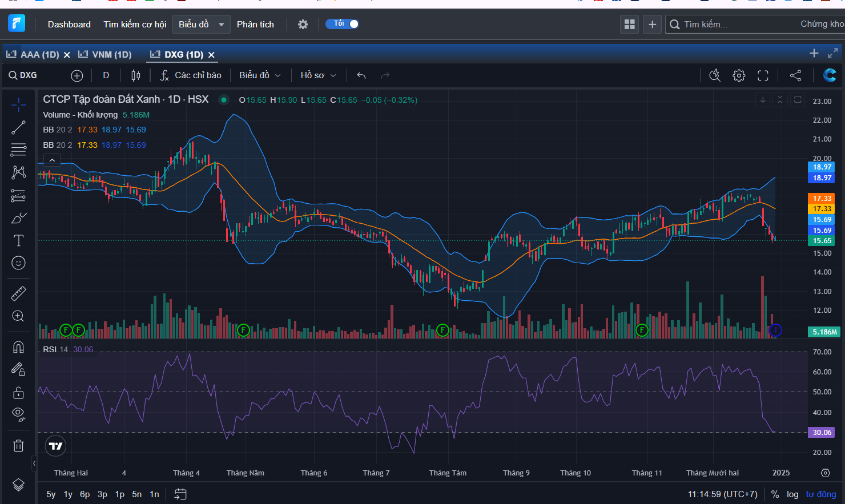Hide all drawings with eye icon
This screenshot has height=504, width=845.
pos(18,414)
